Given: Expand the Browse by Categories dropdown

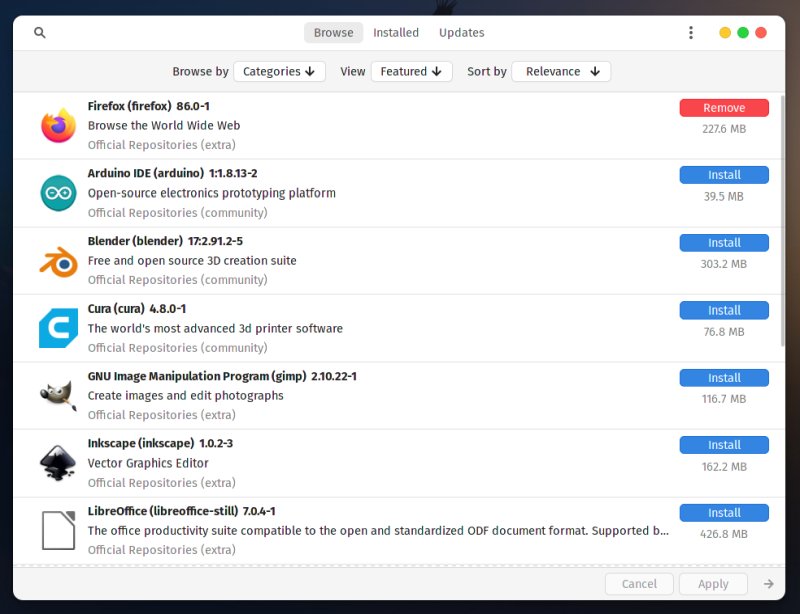Looking at the screenshot, I should click(x=279, y=72).
